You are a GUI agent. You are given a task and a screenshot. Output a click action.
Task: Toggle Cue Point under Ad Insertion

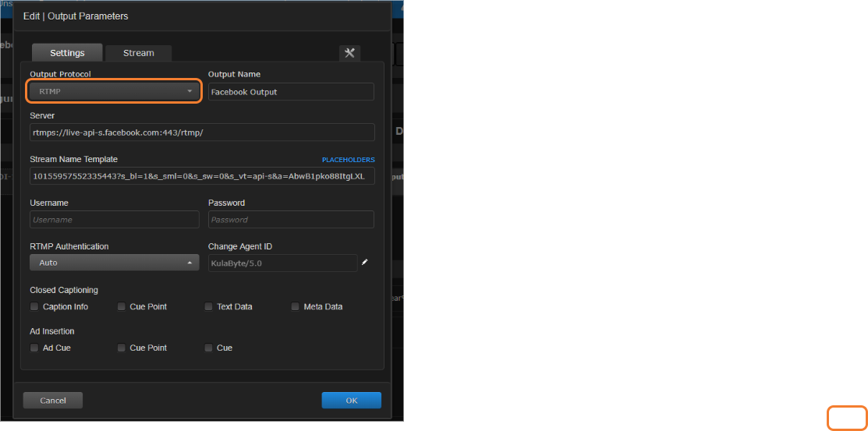122,348
